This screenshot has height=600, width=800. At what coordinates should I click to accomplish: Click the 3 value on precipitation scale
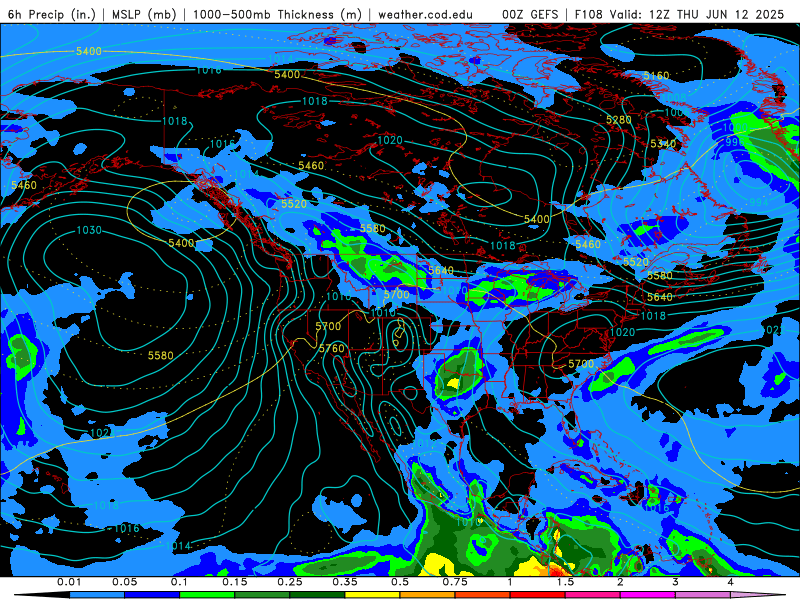coord(676,582)
